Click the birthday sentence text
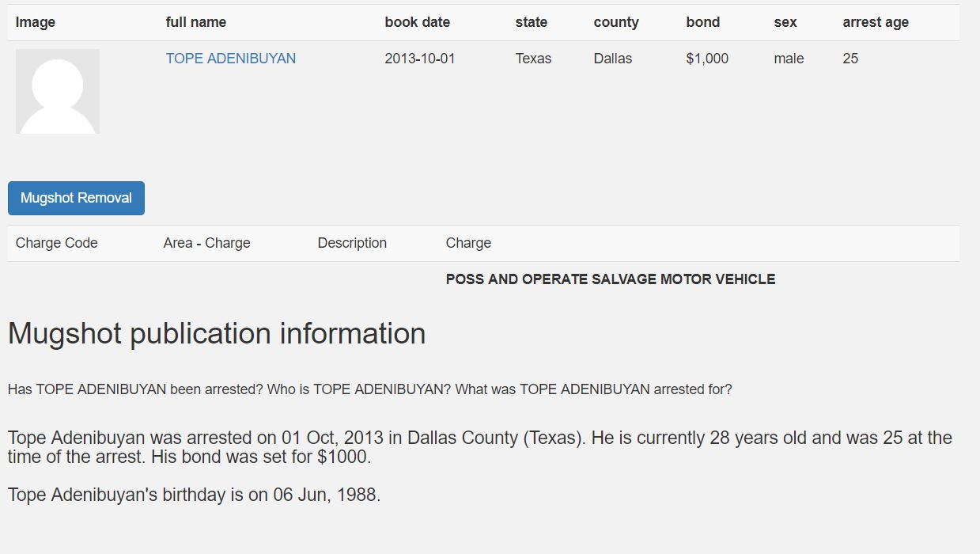The width and height of the screenshot is (980, 554). pos(194,495)
